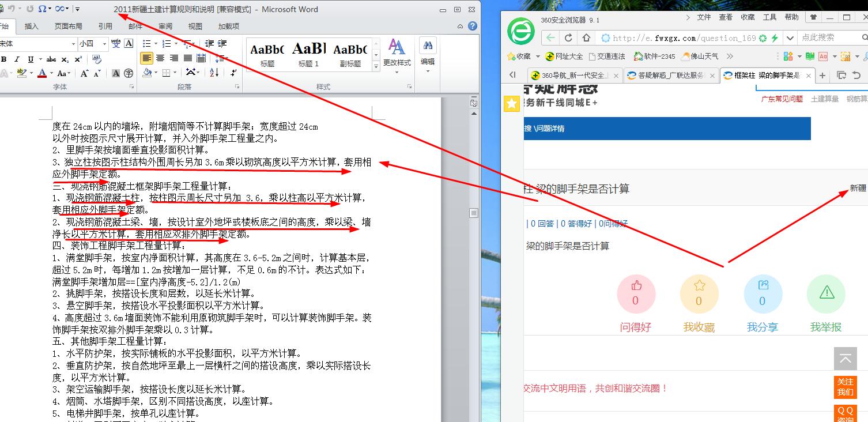Click Shrink Font icon in Word

(x=97, y=73)
